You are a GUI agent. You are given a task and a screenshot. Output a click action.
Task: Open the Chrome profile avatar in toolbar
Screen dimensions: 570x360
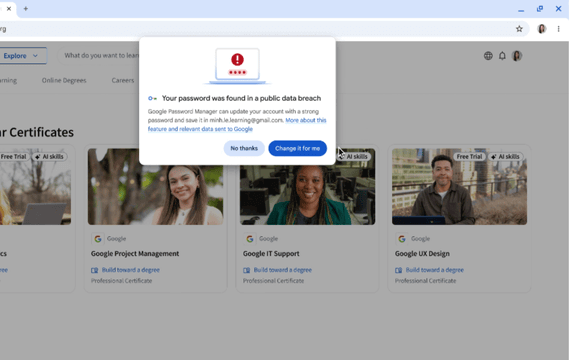pyautogui.click(x=542, y=29)
